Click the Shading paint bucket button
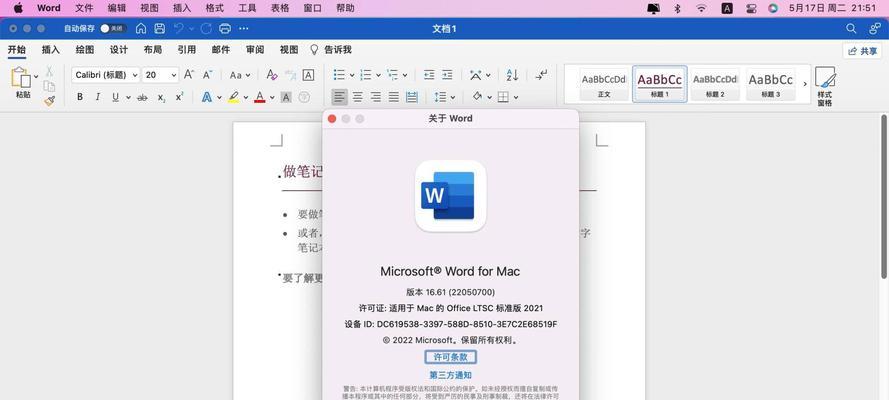The height and width of the screenshot is (400, 889). pyautogui.click(x=477, y=97)
